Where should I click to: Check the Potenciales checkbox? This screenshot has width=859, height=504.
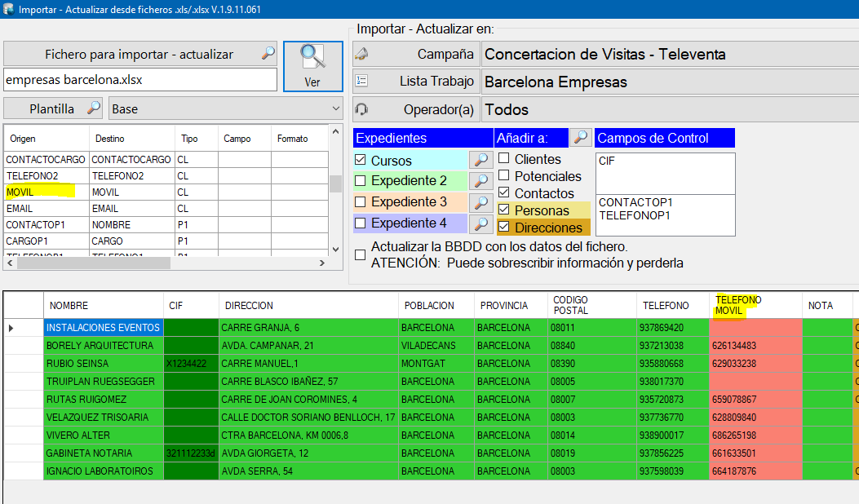click(504, 176)
